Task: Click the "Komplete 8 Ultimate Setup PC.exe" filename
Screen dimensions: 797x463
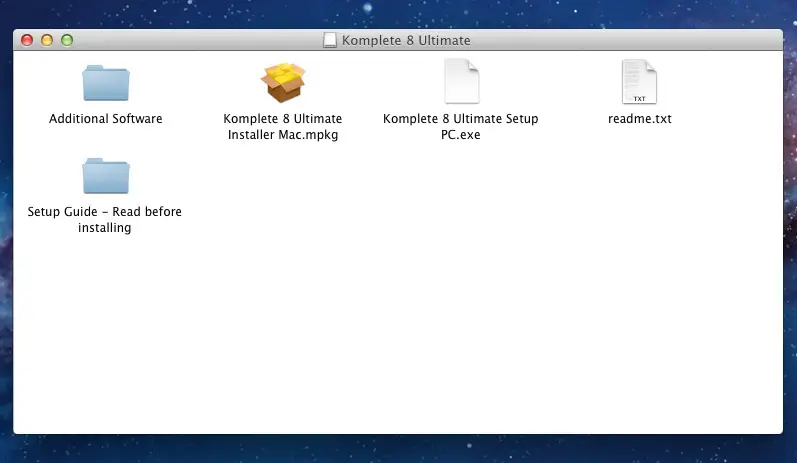Action: 461,127
